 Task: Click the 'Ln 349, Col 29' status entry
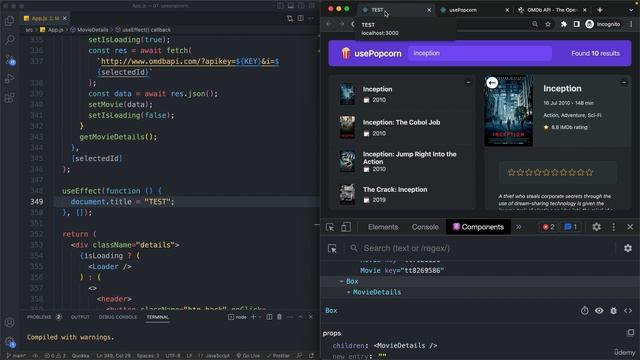click(113, 356)
